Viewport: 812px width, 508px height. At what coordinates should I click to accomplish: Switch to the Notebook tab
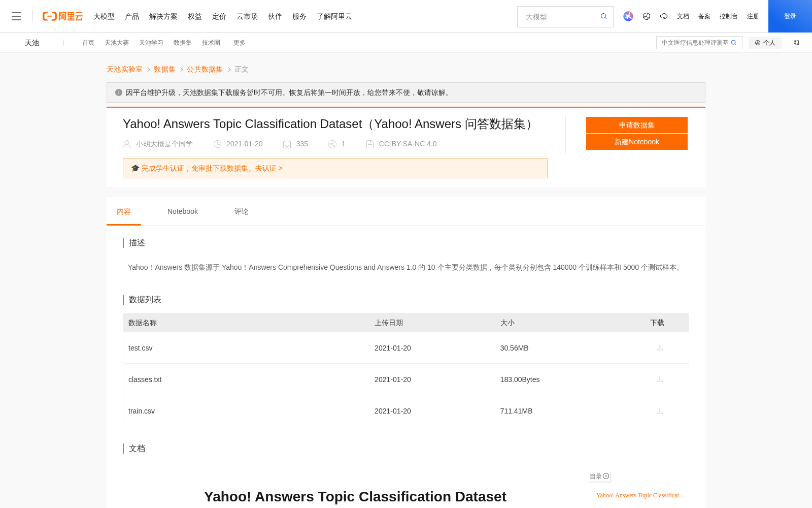(183, 211)
